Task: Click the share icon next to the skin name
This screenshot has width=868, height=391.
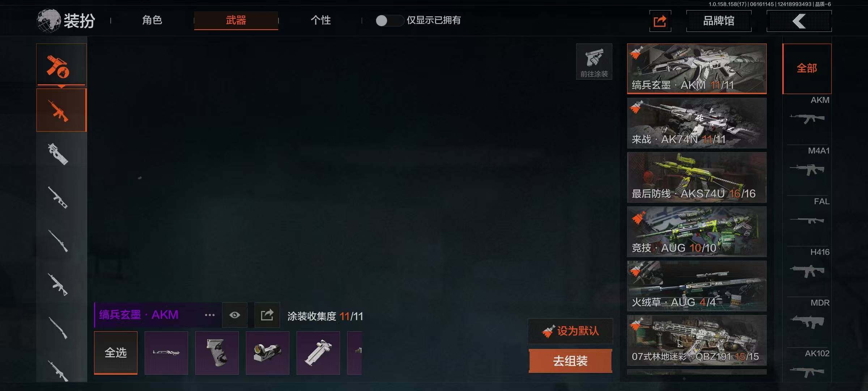Action: 267,315
